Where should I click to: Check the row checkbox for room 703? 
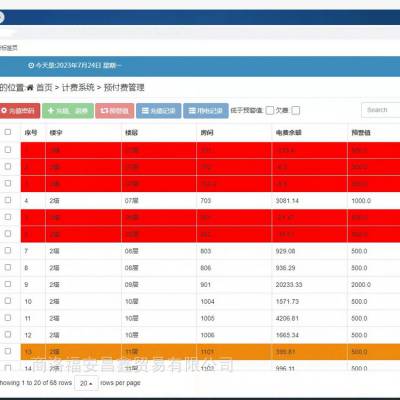[x=8, y=200]
